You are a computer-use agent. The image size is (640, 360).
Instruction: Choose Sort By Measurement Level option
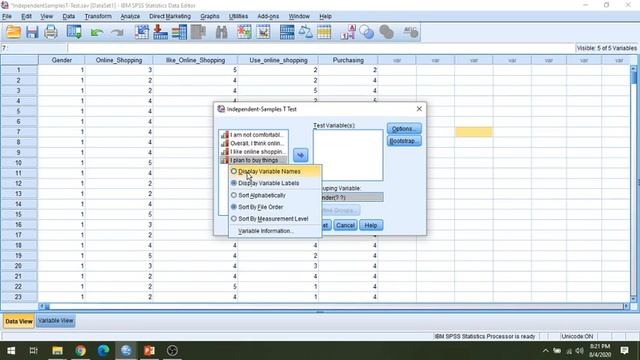click(275, 219)
